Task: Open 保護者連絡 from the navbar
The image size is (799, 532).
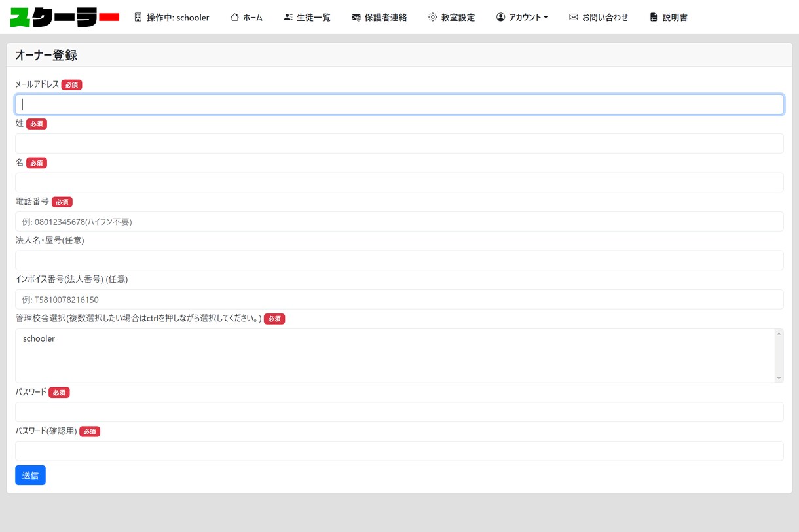Action: click(x=379, y=17)
